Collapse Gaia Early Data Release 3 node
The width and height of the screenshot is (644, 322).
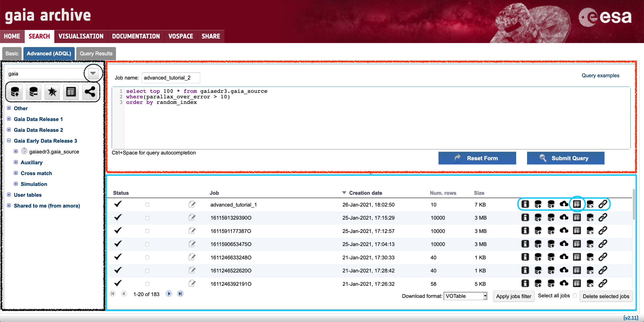point(9,140)
